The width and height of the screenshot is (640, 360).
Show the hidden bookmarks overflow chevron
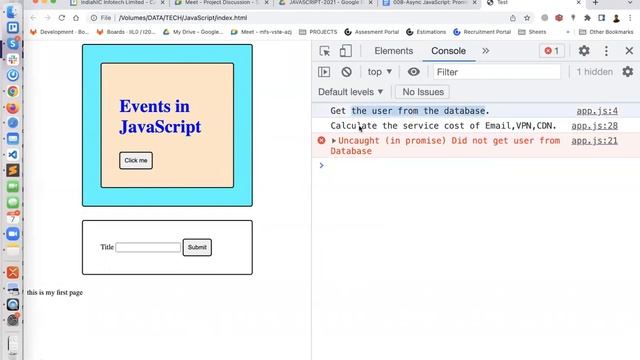point(568,32)
